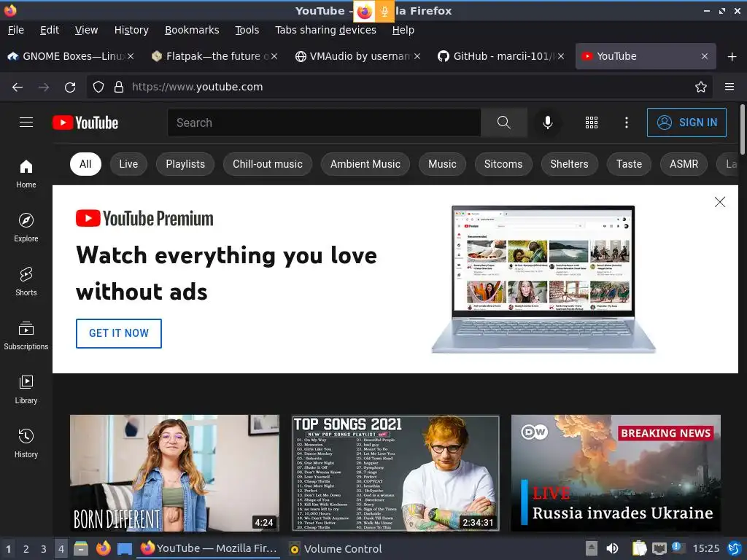This screenshot has width=747, height=560.
Task: Open the View menu
Action: point(86,30)
